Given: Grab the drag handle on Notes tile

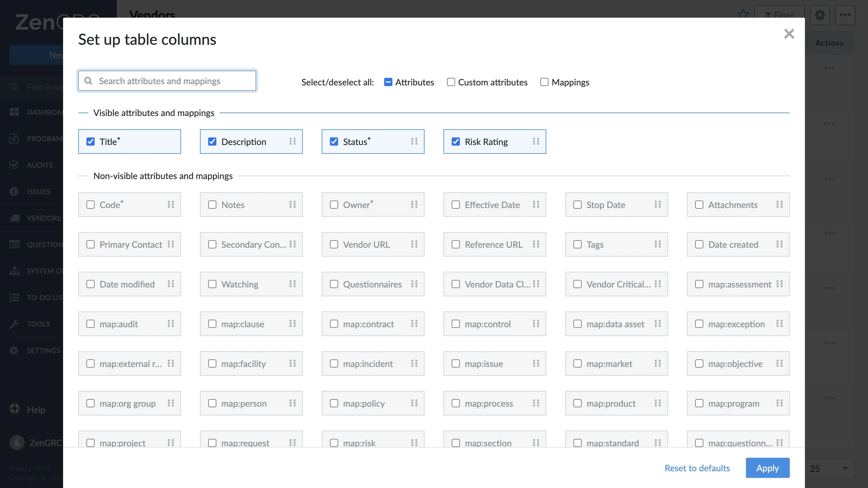Looking at the screenshot, I should 292,204.
